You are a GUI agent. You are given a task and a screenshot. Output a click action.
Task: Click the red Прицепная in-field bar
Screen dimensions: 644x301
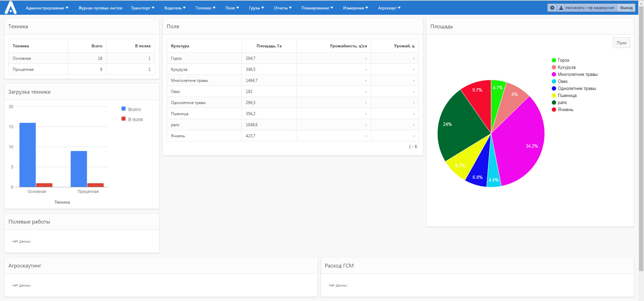[x=96, y=185]
